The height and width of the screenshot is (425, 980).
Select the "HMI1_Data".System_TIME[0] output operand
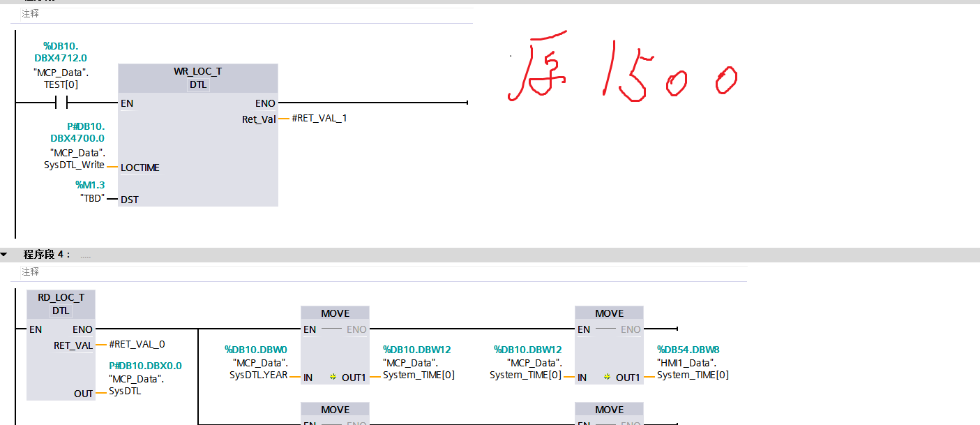693,368
